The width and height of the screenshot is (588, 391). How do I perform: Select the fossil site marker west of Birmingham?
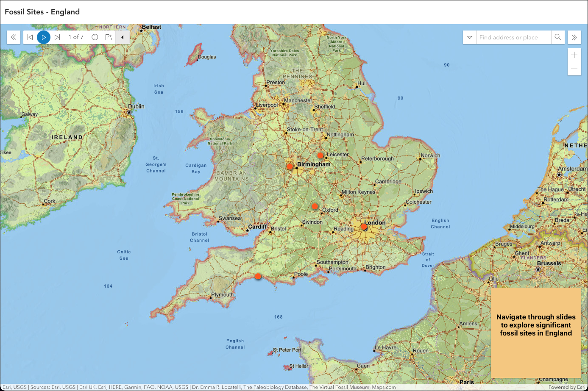pos(290,166)
